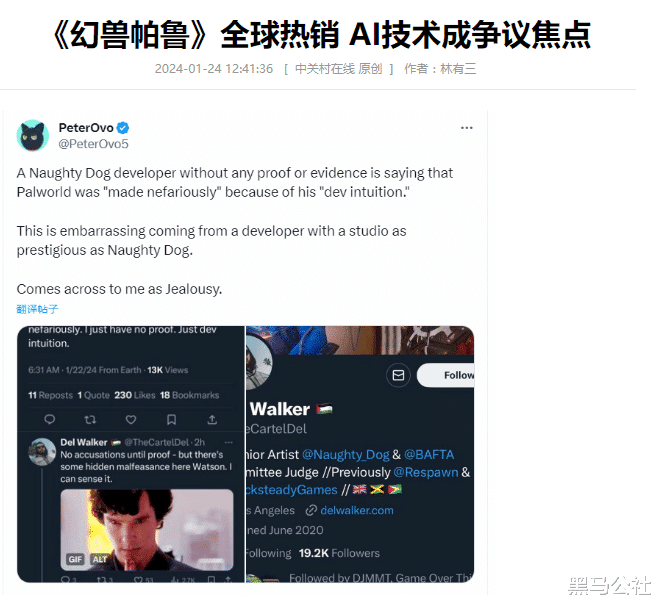This screenshot has height=610, width=662.
Task: Click the Follow button on Walker profile
Action: 446,375
